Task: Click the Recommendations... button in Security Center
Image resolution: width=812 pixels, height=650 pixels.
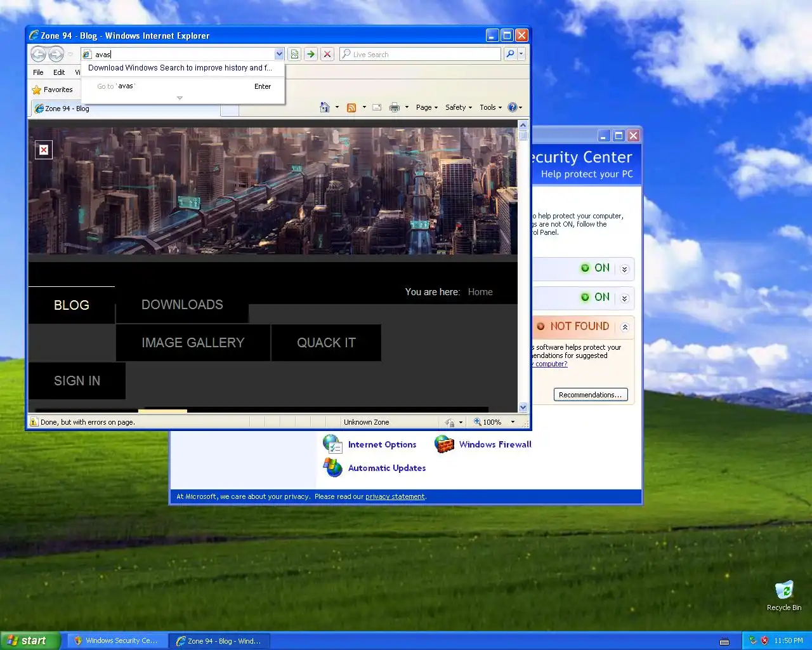Action: click(x=591, y=395)
